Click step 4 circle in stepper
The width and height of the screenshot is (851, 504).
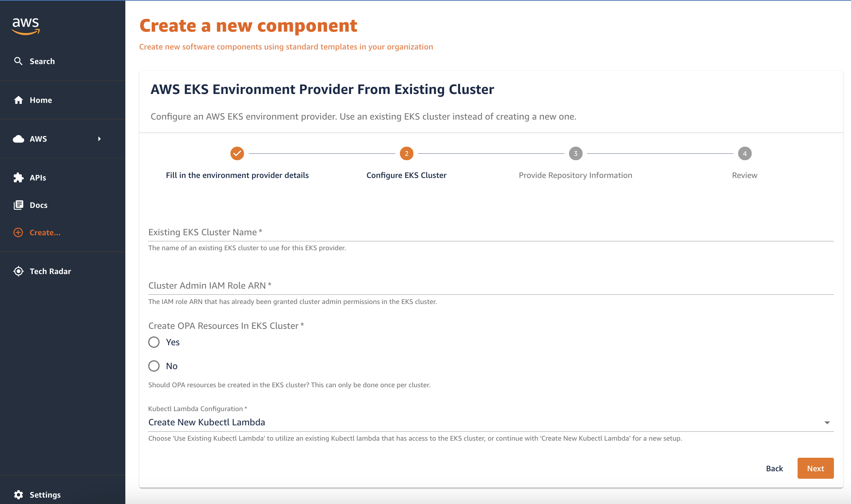point(745,153)
